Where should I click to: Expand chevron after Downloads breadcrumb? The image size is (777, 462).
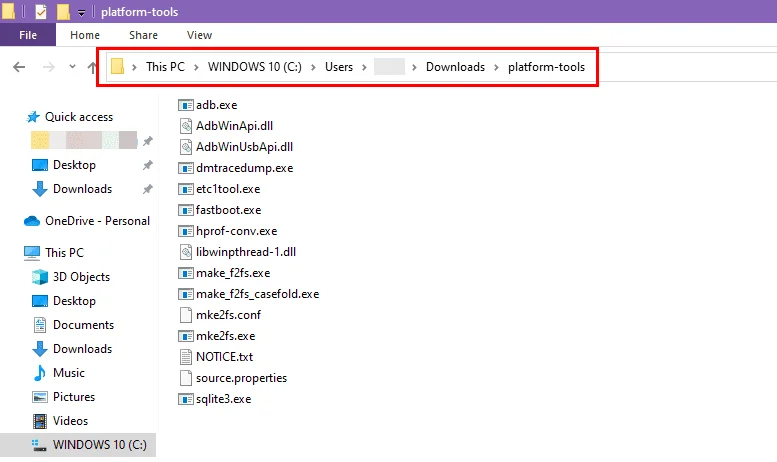pos(496,67)
